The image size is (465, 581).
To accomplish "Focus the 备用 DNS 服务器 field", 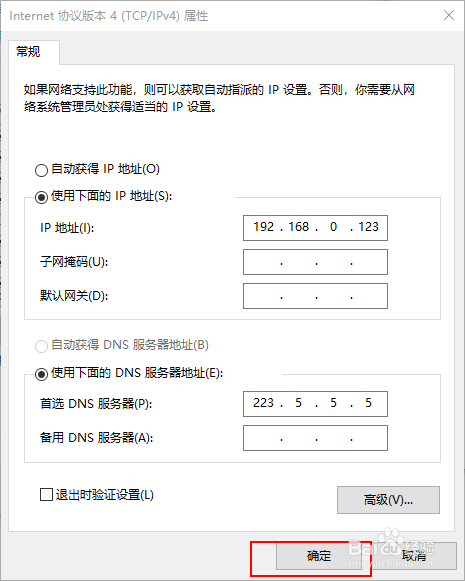I will tap(315, 438).
